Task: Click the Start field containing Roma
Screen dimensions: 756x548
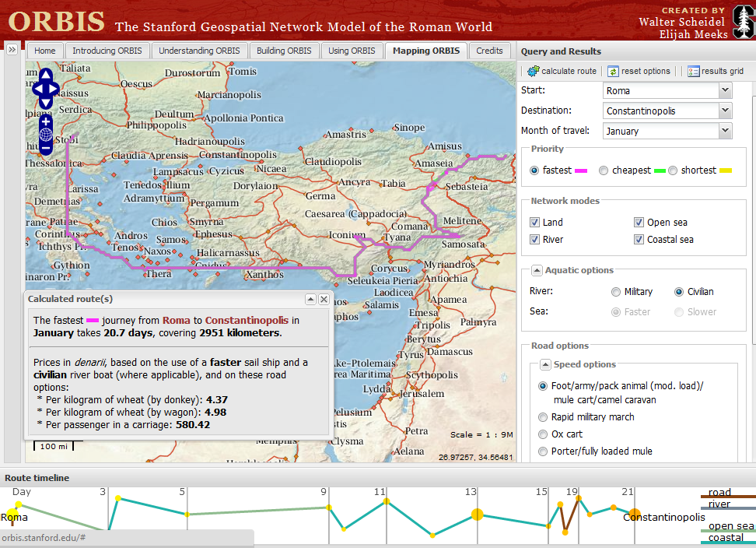Action: pos(661,90)
